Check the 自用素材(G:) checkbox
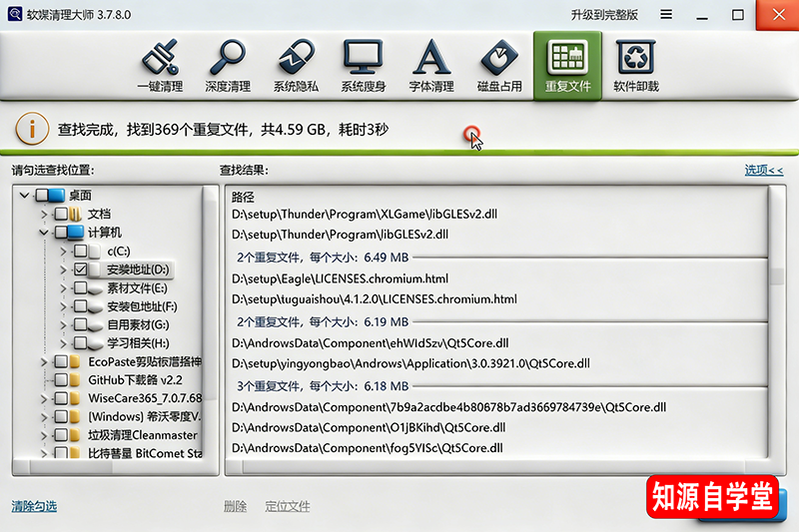799x532 pixels. point(80,324)
